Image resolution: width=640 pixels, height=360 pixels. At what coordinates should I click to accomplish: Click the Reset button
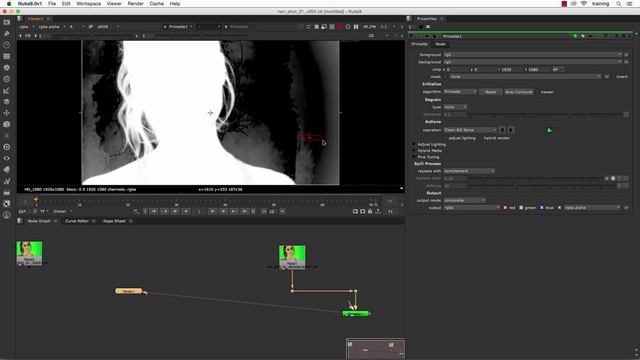(x=491, y=92)
